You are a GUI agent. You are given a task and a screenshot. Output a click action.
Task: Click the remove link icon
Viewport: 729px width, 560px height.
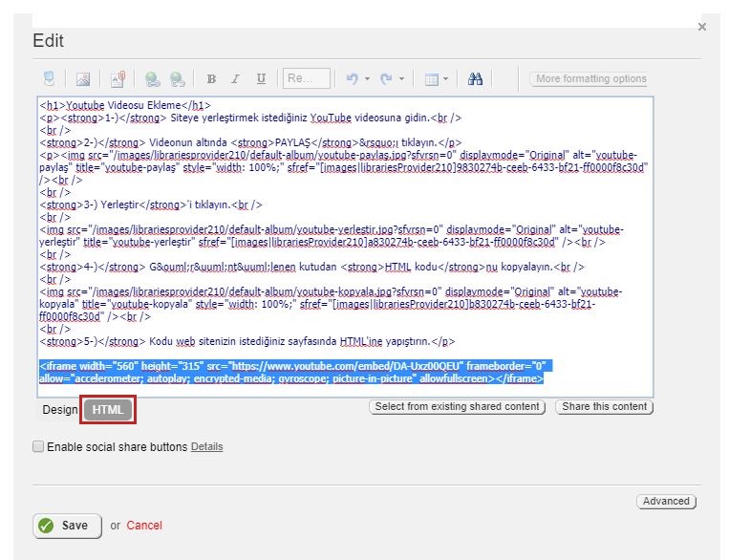click(177, 79)
